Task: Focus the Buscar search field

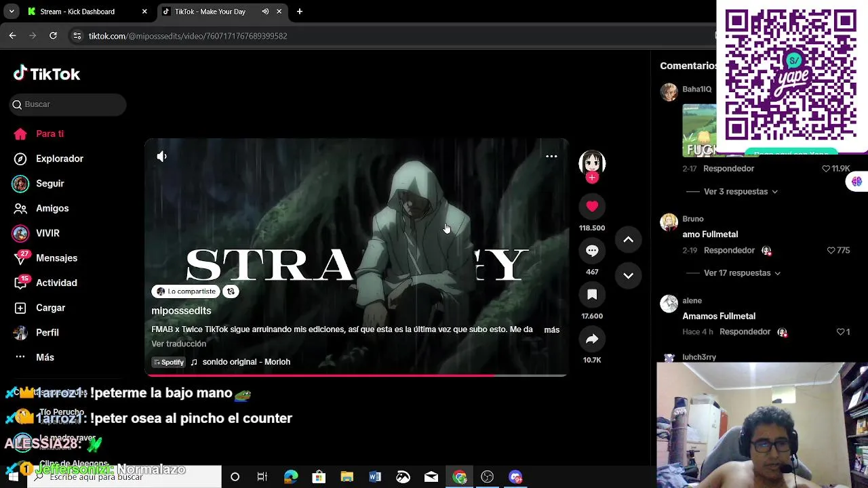Action: click(68, 104)
